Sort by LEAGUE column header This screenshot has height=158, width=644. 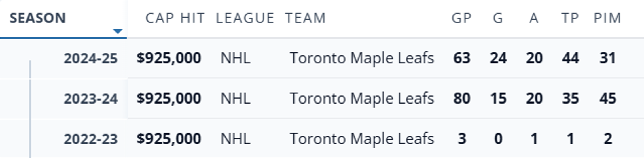(245, 18)
